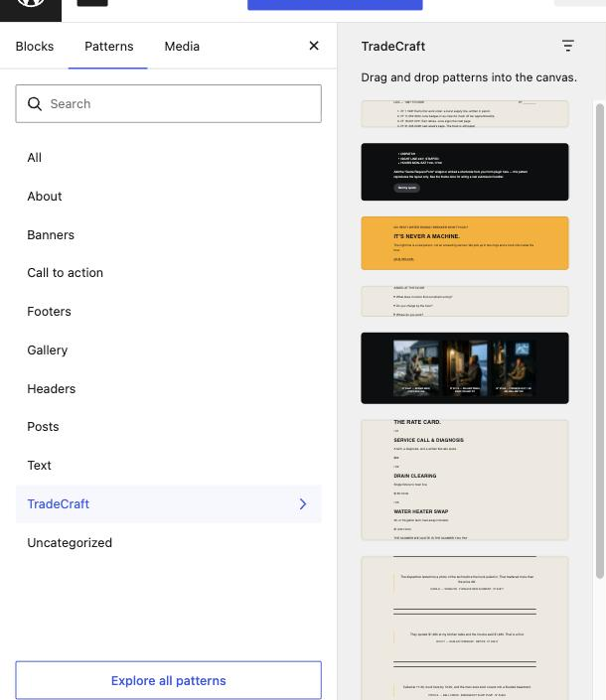Open the Uncategorized category
Viewport: 606px width, 700px height.
click(70, 543)
